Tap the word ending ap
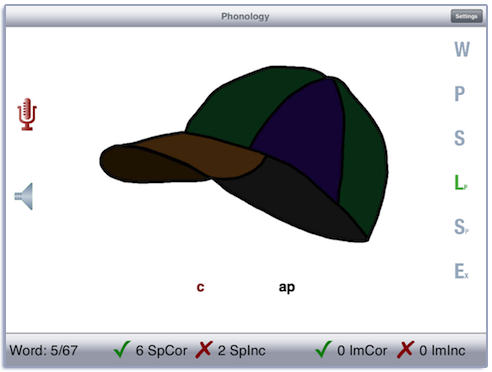 point(287,288)
